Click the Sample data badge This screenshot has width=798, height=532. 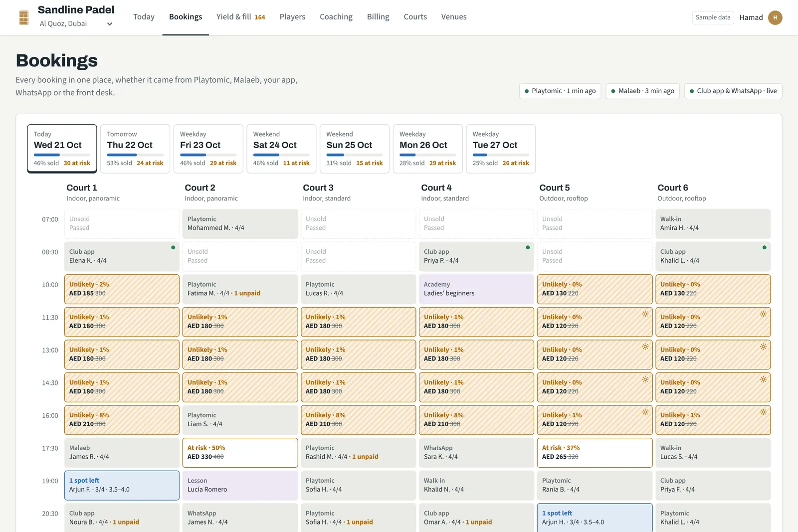[x=713, y=17]
